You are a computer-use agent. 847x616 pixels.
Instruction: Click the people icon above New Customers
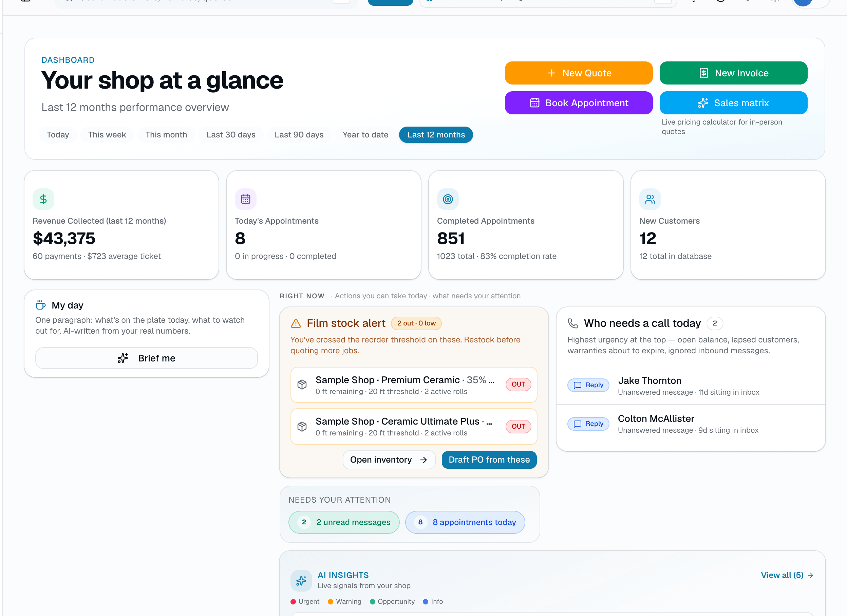[650, 199]
